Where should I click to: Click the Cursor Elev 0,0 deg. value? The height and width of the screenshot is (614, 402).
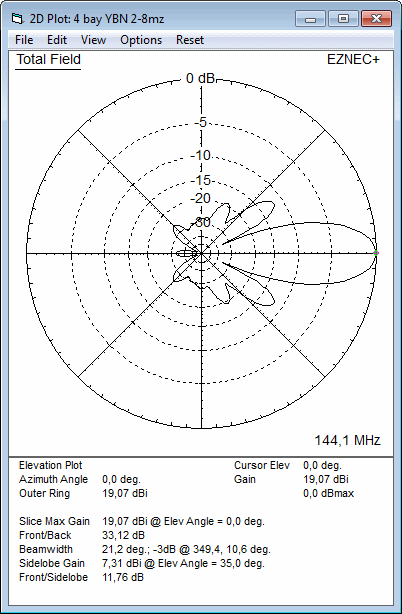323,466
